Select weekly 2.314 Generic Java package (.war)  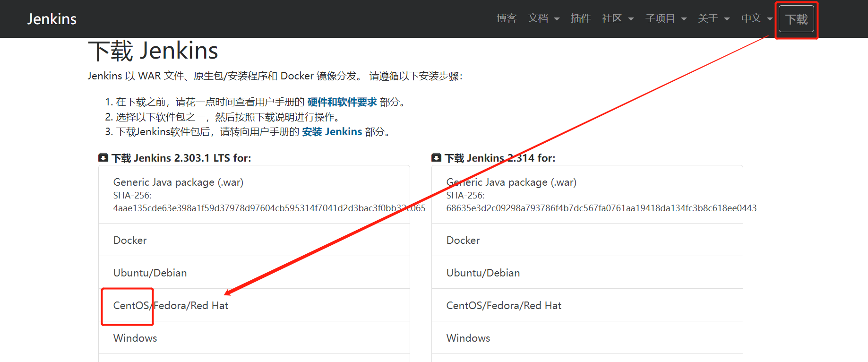(587, 194)
